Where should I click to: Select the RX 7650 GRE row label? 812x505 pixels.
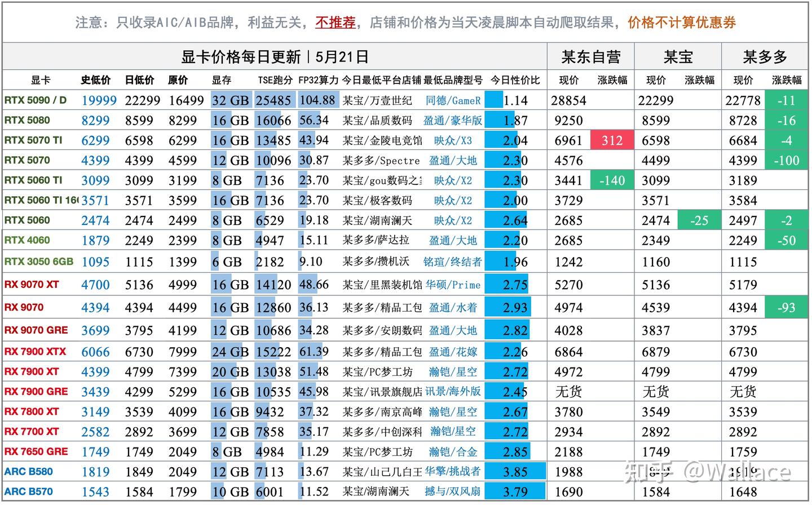(x=36, y=451)
